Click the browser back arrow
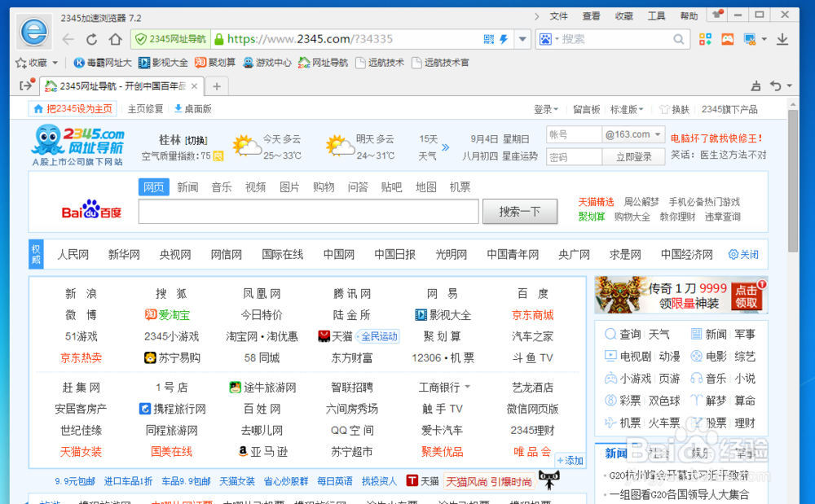The width and height of the screenshot is (815, 504). [x=68, y=39]
